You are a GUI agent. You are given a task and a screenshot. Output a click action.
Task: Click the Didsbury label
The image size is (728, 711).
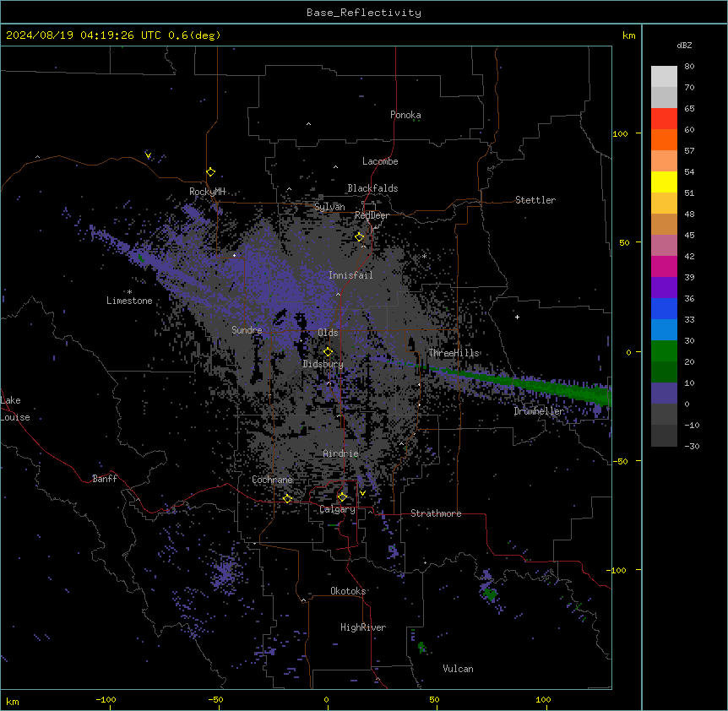[323, 364]
